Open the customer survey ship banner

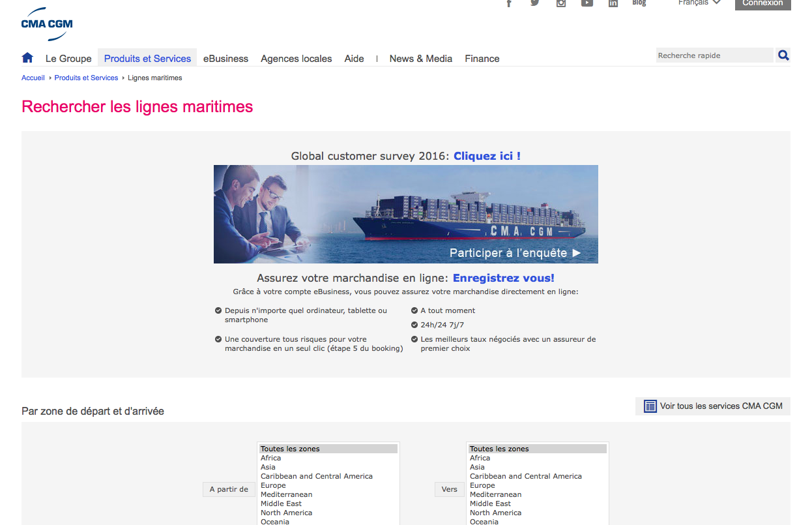[406, 214]
